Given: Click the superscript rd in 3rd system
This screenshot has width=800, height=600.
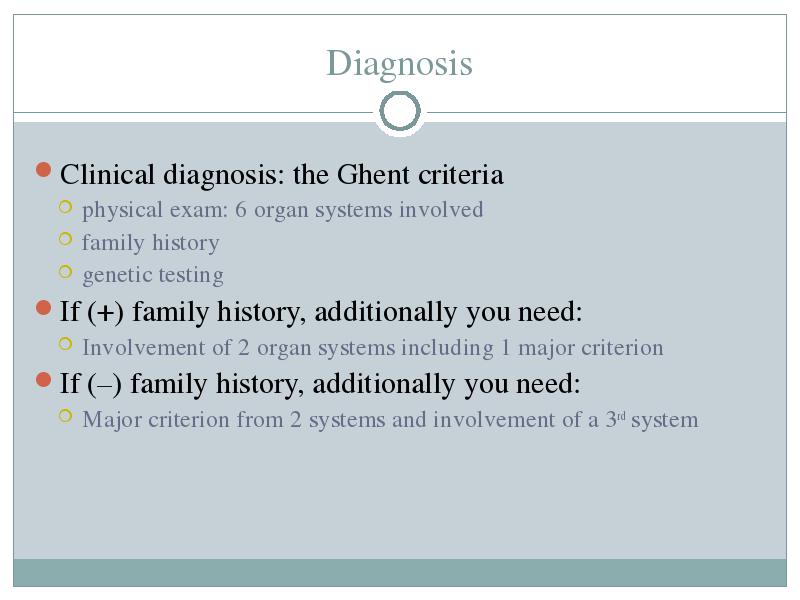Looking at the screenshot, I should [621, 416].
